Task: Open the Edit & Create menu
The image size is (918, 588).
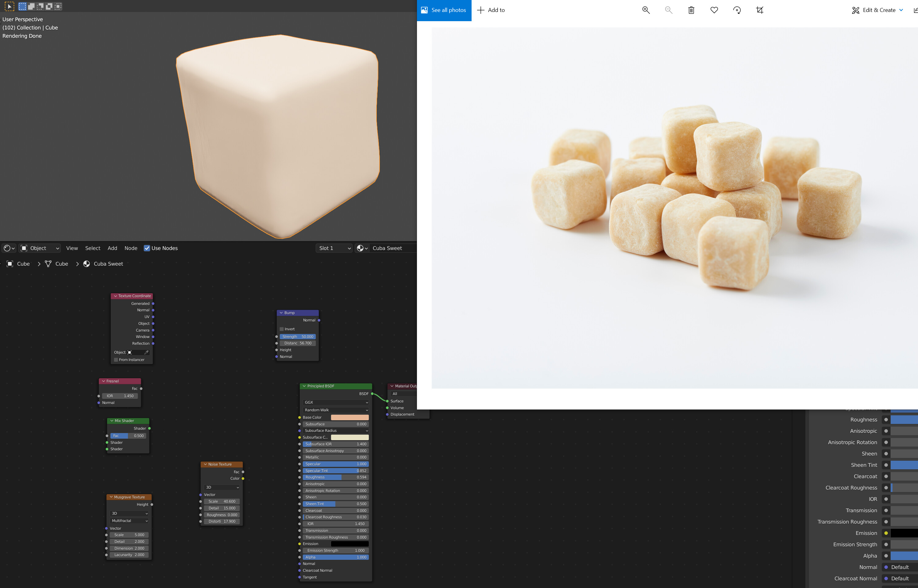Action: click(877, 10)
